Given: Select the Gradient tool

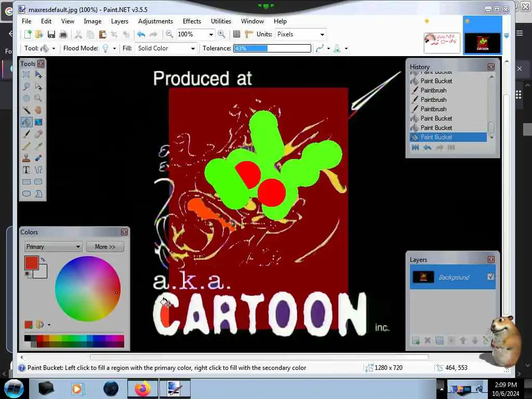Looking at the screenshot, I should click(38, 122).
